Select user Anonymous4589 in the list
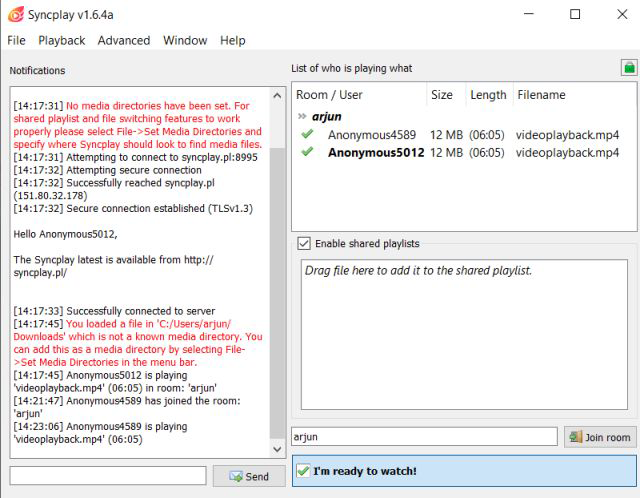The width and height of the screenshot is (640, 498). tap(372, 135)
